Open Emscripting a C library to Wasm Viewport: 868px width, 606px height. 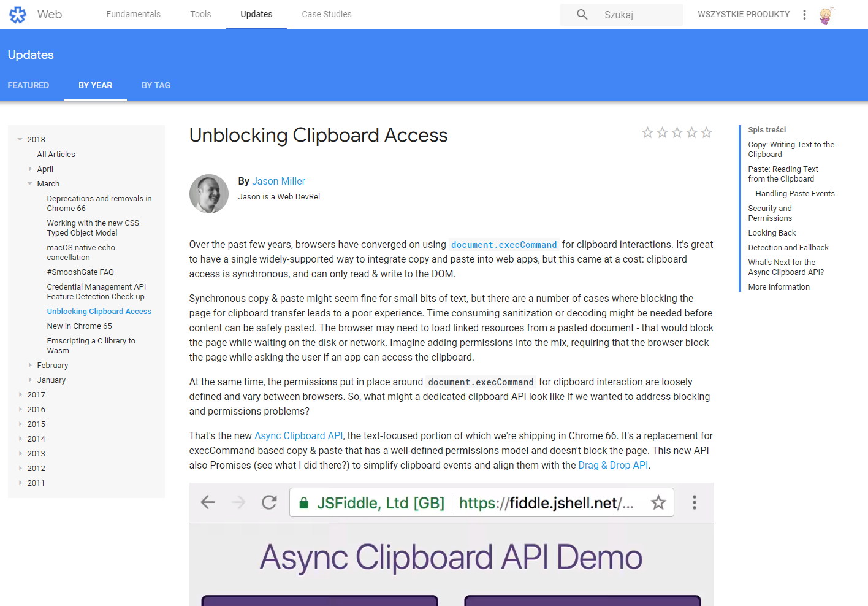(x=91, y=345)
